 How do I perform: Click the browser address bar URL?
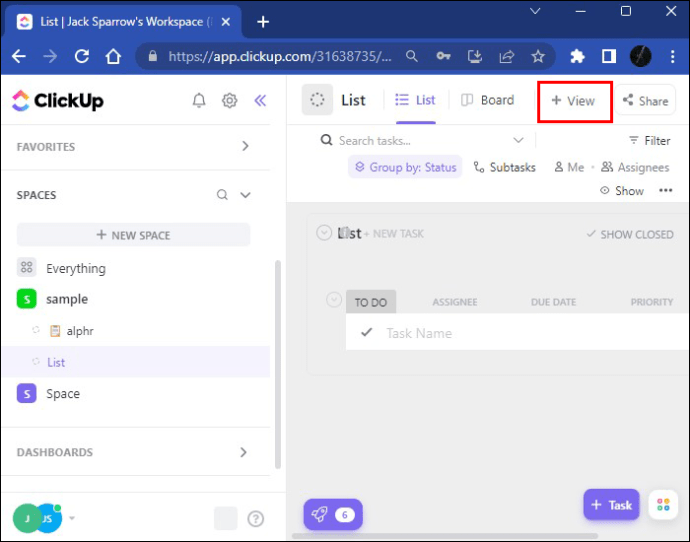tap(280, 56)
